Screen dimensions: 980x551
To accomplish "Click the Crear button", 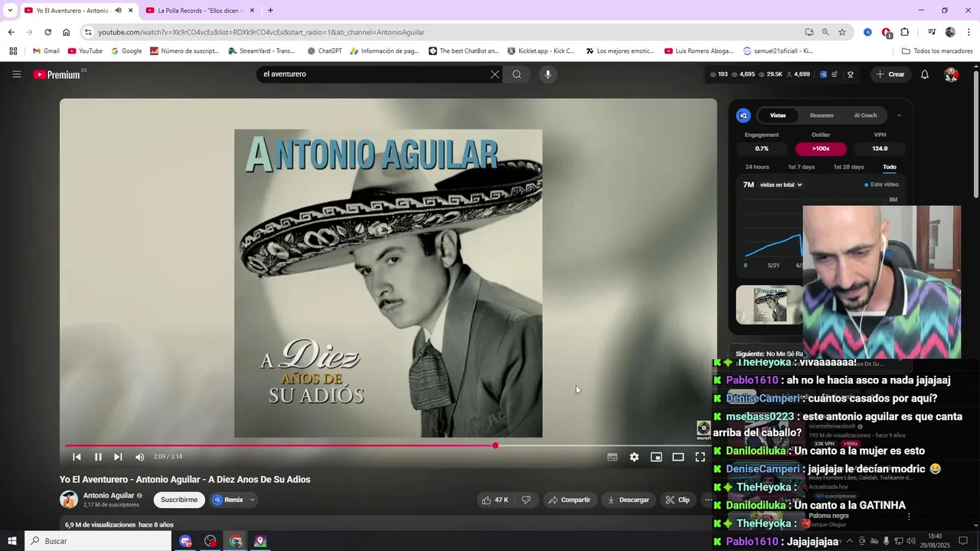I will 890,74.
